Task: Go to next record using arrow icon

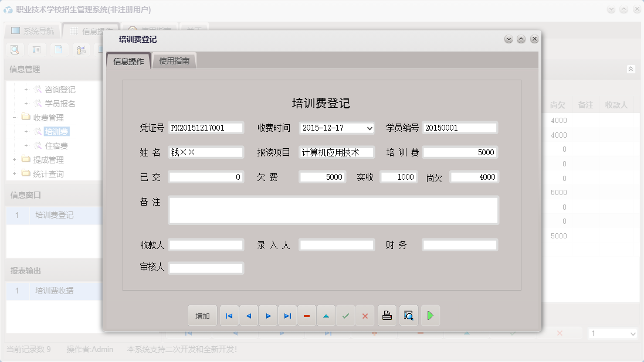Action: tap(268, 316)
